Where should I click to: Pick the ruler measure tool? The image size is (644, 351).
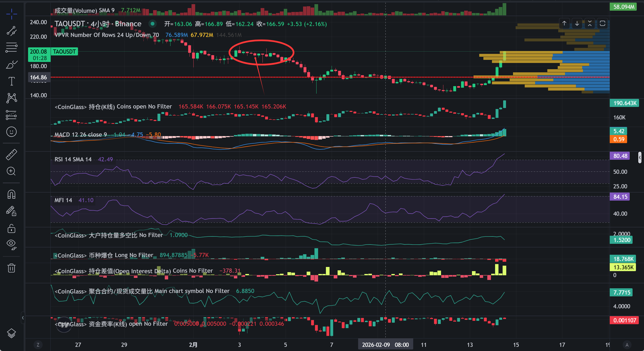(11, 155)
